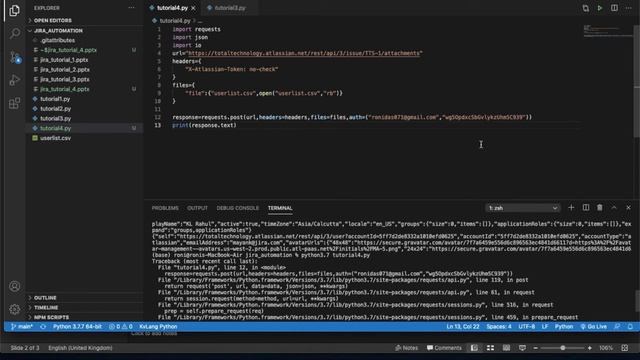640x360 pixels.
Task: Maximize the panel with up chevron
Action: point(614,208)
